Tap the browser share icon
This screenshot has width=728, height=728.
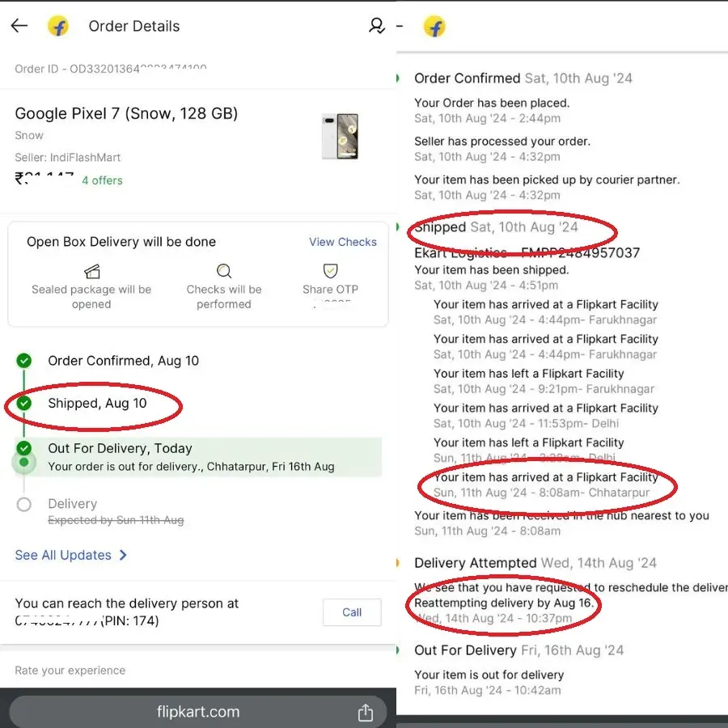pyautogui.click(x=366, y=712)
